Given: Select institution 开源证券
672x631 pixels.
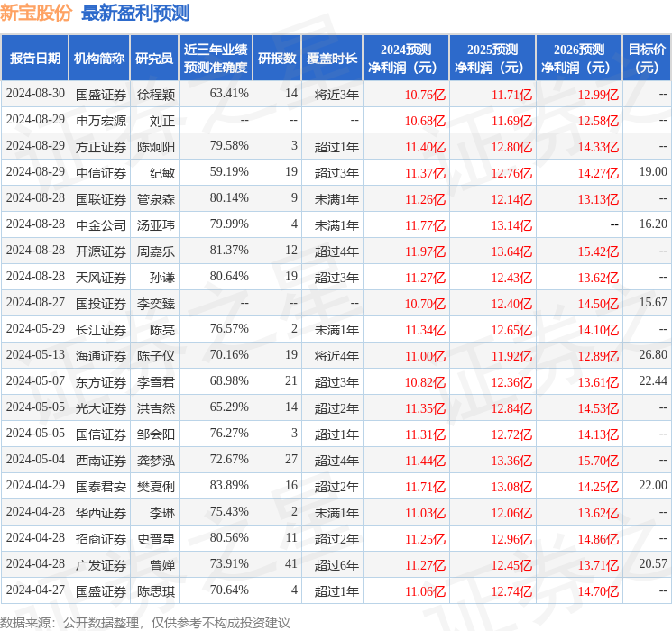Looking at the screenshot, I should [x=101, y=251].
